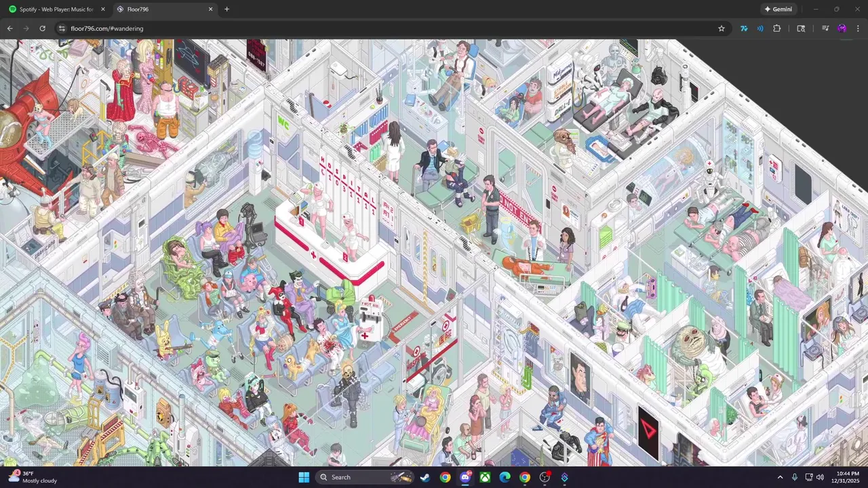Open the volume speaker tray icon
Screen dimensions: 868x488
[820, 477]
